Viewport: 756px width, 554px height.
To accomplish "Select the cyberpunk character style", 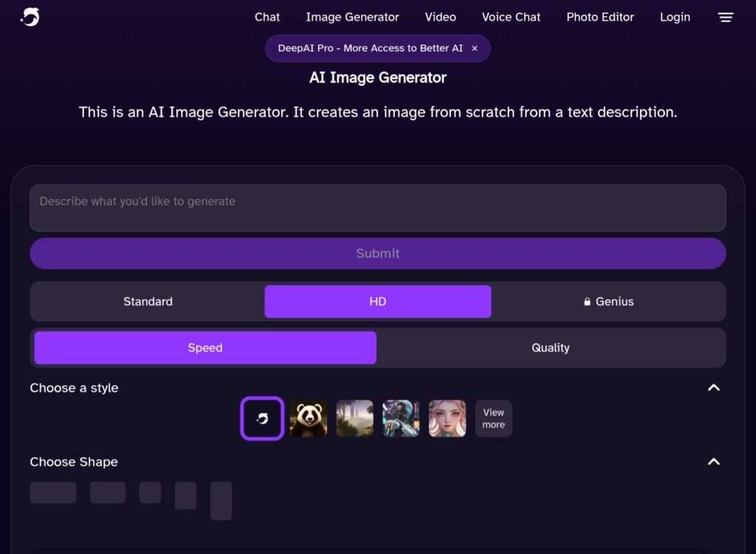I will pyautogui.click(x=400, y=418).
